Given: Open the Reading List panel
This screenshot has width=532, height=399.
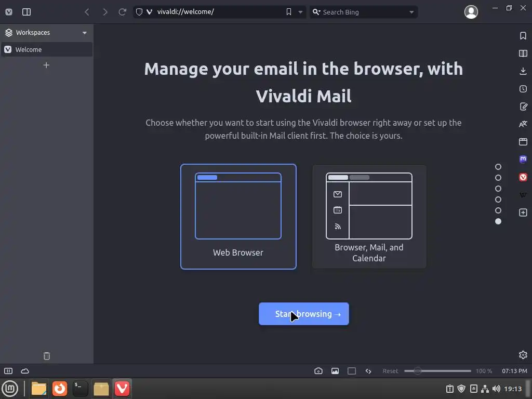Looking at the screenshot, I should (523, 54).
